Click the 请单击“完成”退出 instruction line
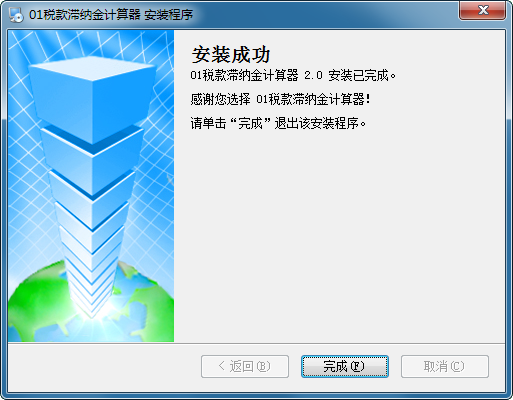Viewport: 513px width, 400px height. (278, 123)
